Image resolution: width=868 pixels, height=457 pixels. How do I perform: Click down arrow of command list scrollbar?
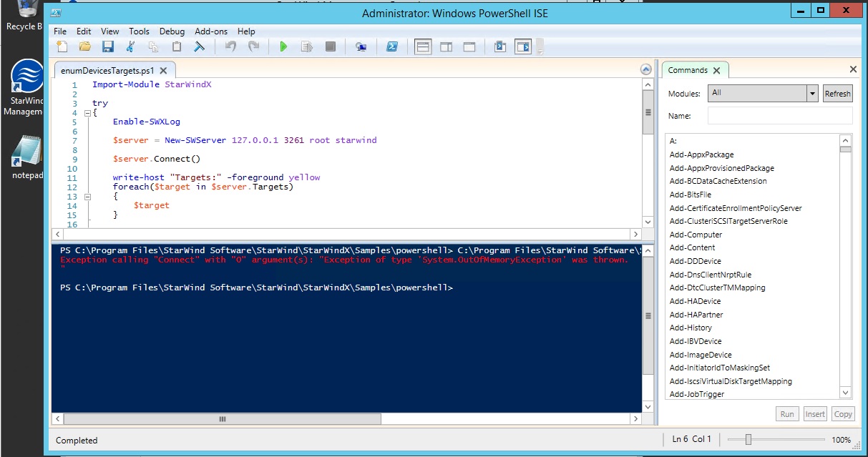846,393
